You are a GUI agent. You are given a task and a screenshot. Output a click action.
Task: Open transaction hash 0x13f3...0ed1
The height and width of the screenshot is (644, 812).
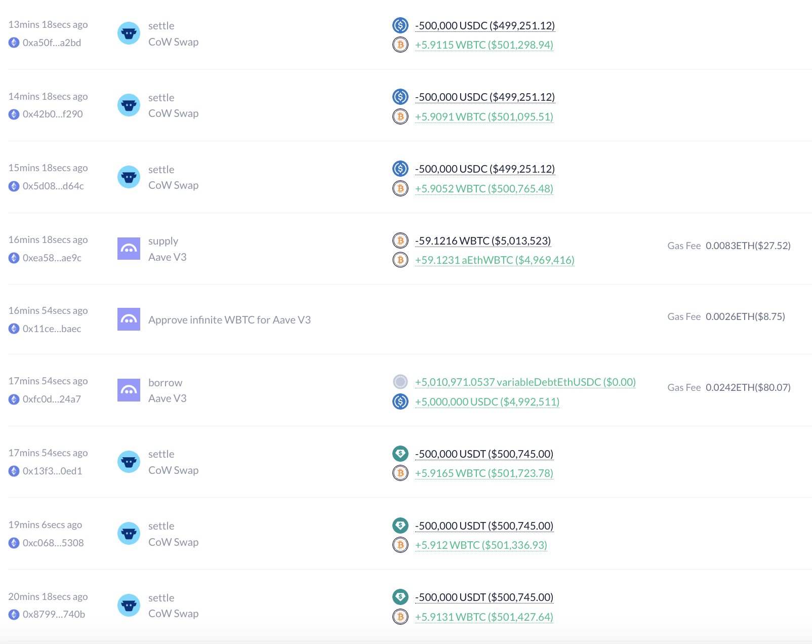pos(52,471)
